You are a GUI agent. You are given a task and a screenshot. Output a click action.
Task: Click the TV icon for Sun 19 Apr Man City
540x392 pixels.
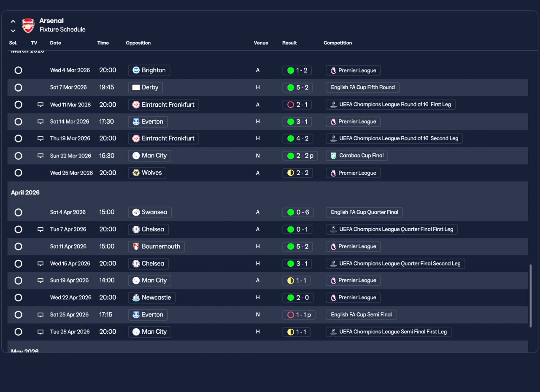(x=40, y=281)
